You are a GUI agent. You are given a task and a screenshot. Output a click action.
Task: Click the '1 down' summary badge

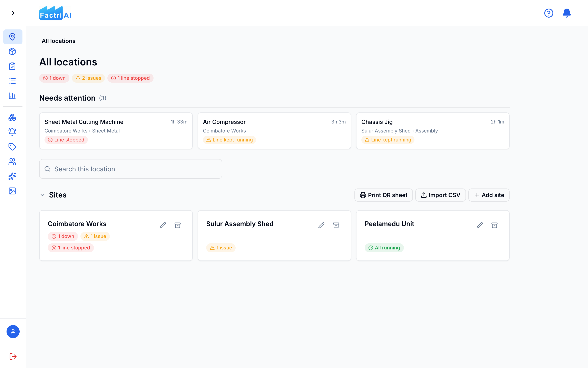(x=55, y=78)
